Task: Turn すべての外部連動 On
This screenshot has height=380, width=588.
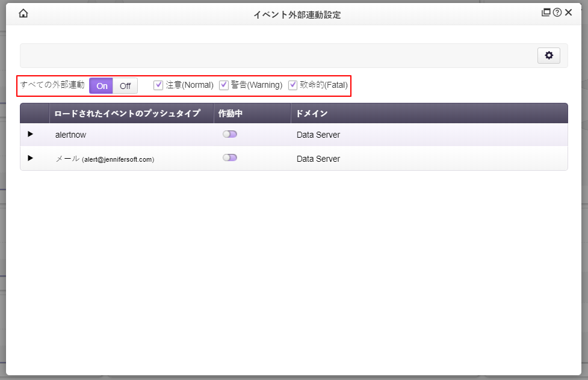Action: 102,86
